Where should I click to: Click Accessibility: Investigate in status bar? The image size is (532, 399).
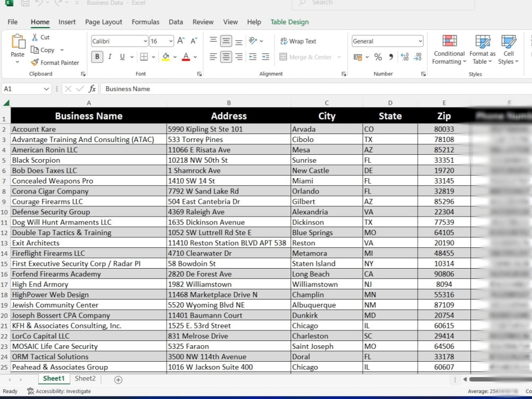[59, 391]
